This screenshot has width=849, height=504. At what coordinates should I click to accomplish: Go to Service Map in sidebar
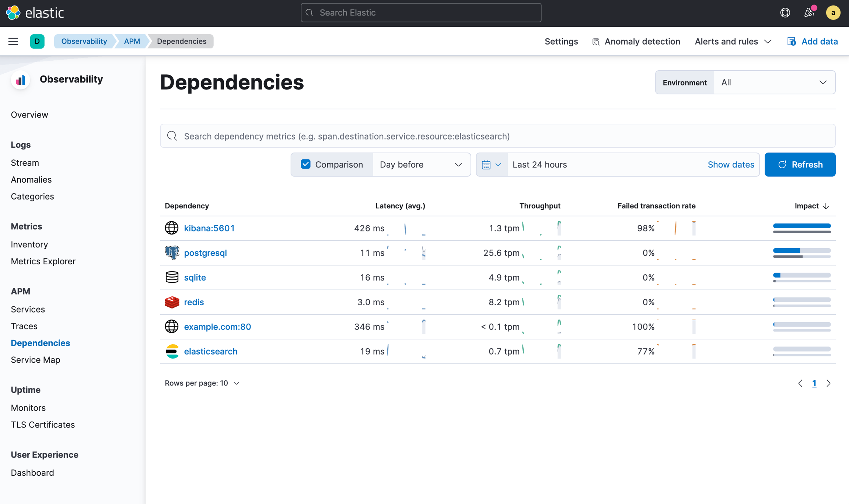(35, 360)
